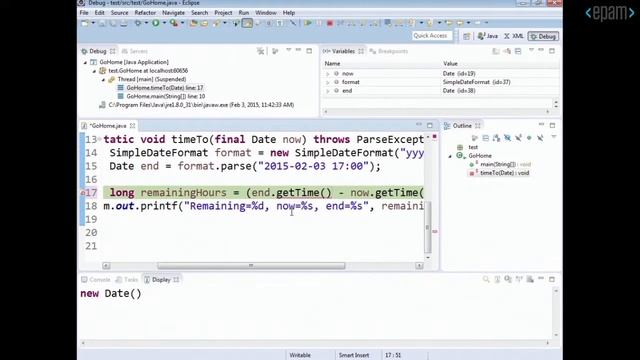Open the Refactor menu
640x360 pixels.
point(145,13)
